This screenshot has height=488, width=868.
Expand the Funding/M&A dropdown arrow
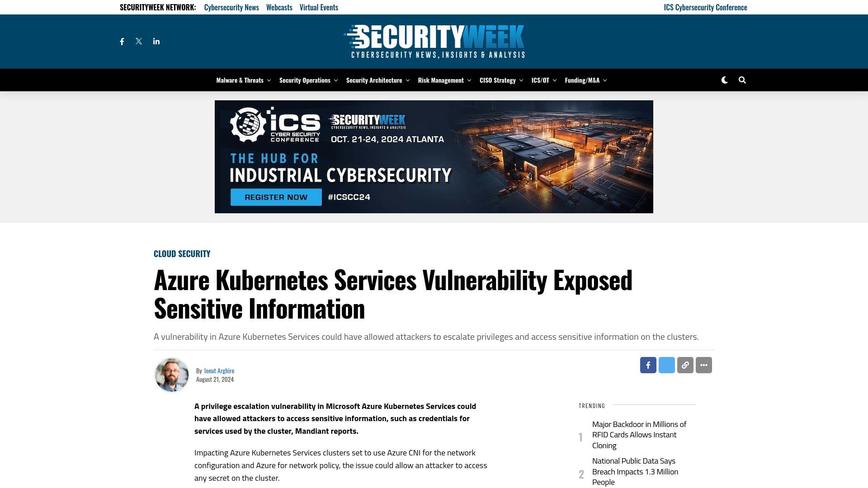(604, 80)
